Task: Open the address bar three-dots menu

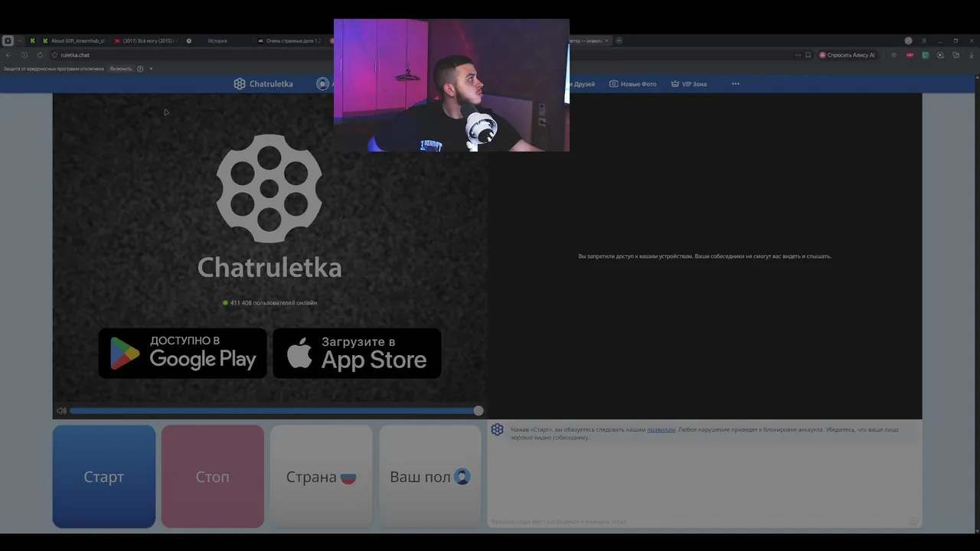Action: [x=798, y=55]
